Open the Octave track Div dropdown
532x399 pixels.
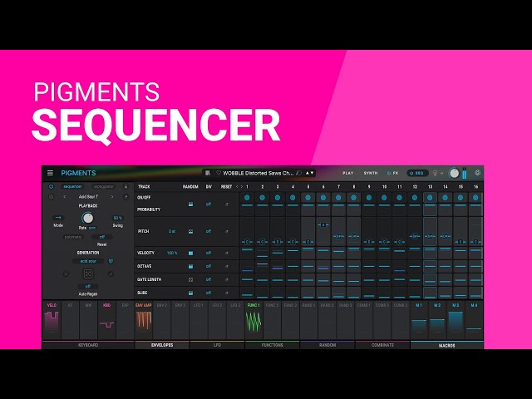click(209, 266)
